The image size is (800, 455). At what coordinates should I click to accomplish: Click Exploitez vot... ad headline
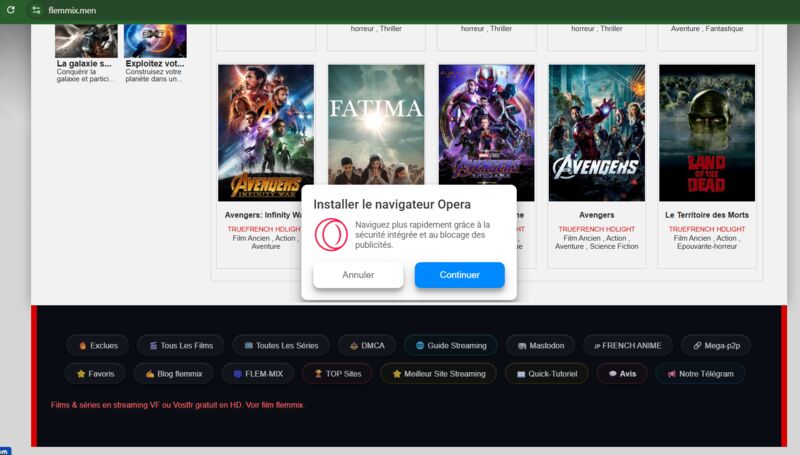click(x=155, y=64)
